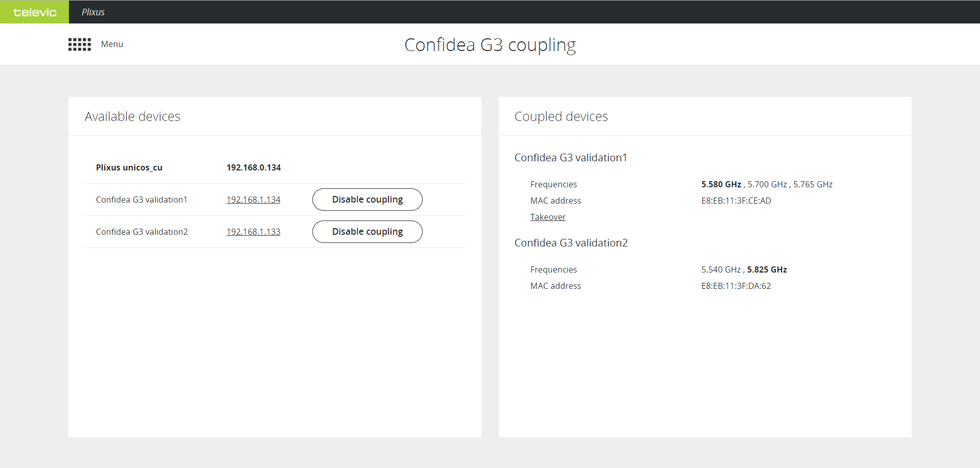Image resolution: width=980 pixels, height=468 pixels.
Task: Click the Menu label
Action: (112, 44)
